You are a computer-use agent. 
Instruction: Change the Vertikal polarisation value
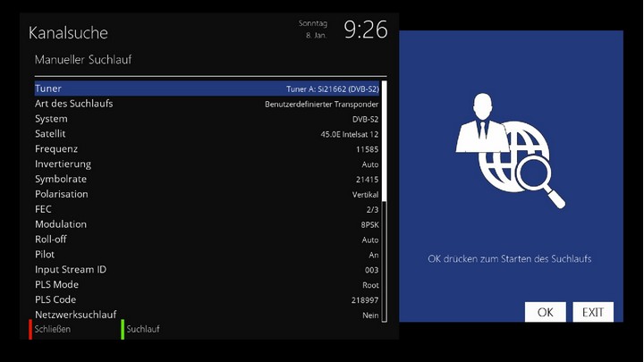(365, 195)
